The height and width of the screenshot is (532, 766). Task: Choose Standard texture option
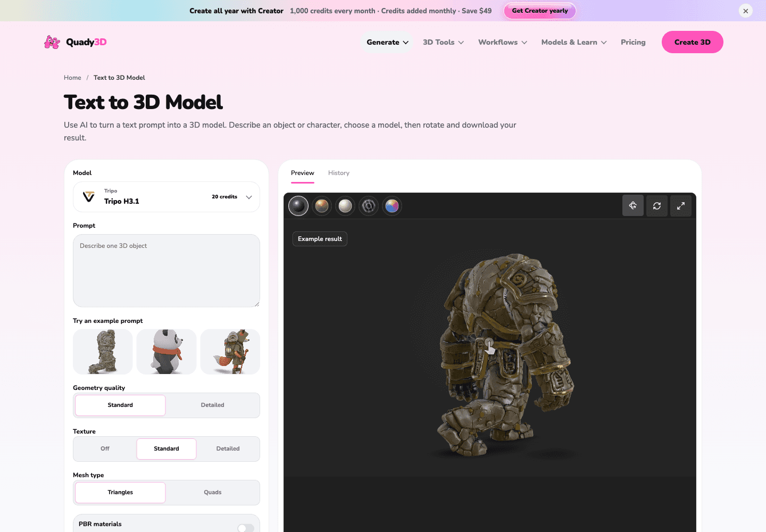pos(166,449)
